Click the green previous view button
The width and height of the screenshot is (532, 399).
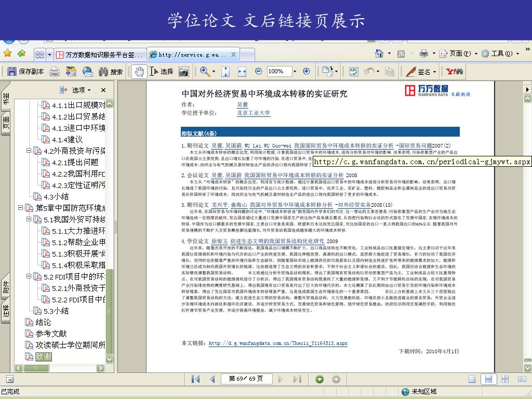pos(320,379)
